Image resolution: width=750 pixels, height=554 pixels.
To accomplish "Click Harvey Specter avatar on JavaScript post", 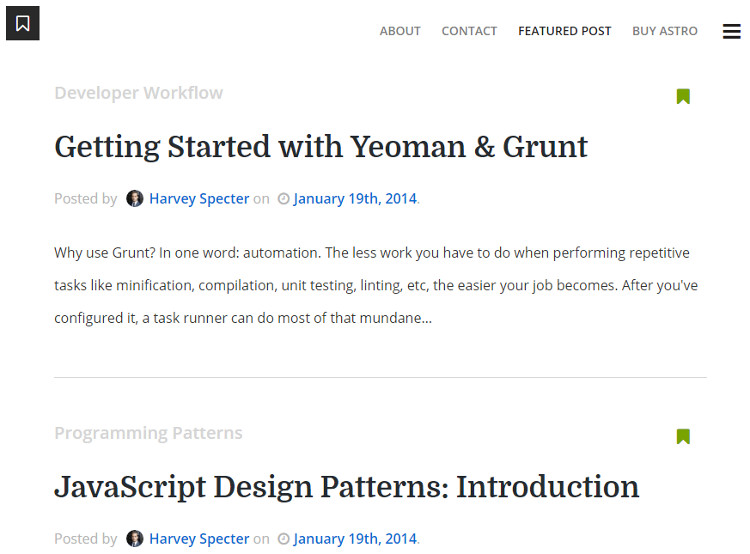I will 135,539.
